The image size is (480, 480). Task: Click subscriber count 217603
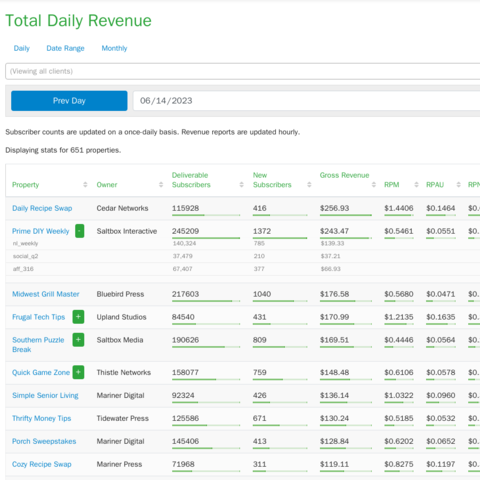(x=185, y=294)
